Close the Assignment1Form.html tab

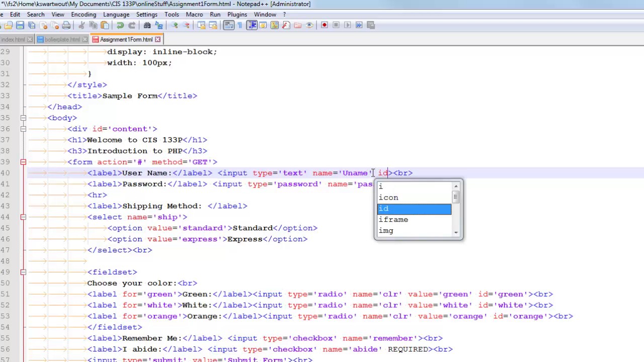point(157,40)
